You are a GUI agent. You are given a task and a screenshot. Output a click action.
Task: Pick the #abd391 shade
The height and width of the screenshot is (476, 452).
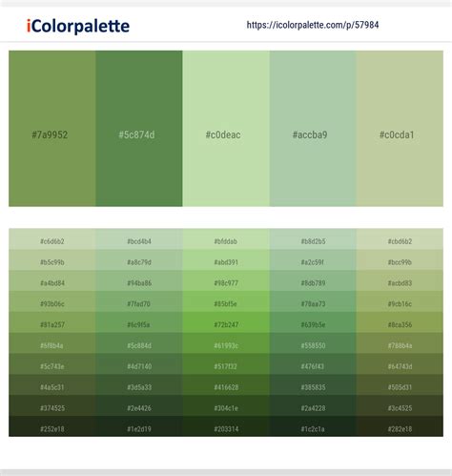click(226, 260)
